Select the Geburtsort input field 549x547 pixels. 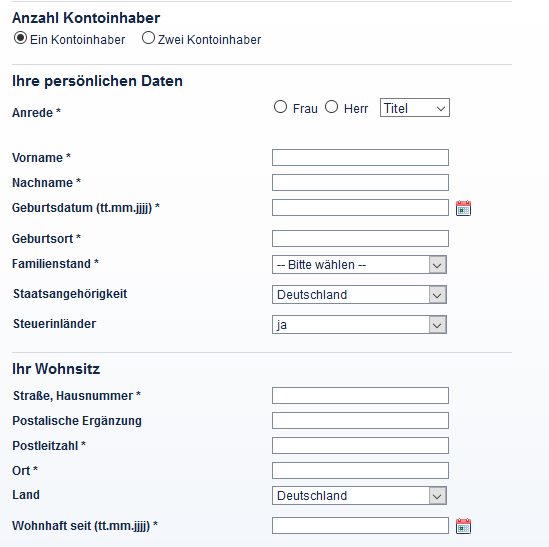[360, 238]
